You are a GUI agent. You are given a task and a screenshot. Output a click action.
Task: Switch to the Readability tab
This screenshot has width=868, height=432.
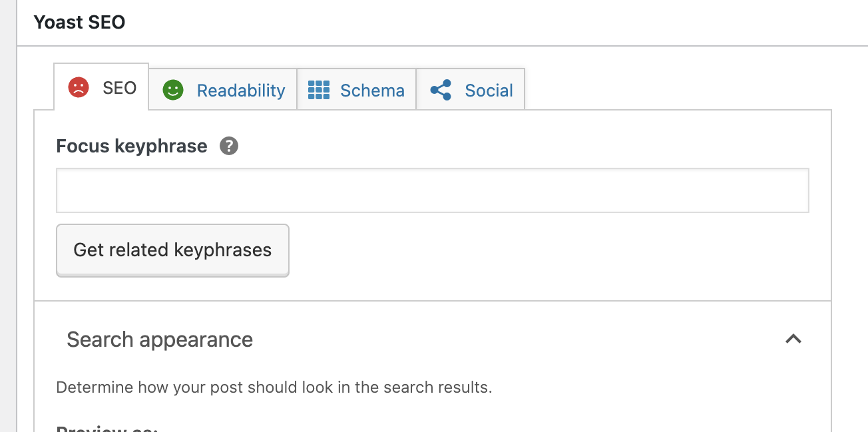(222, 90)
